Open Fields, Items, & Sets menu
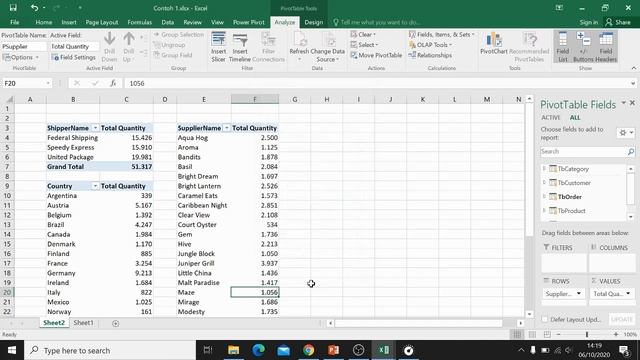 (442, 35)
